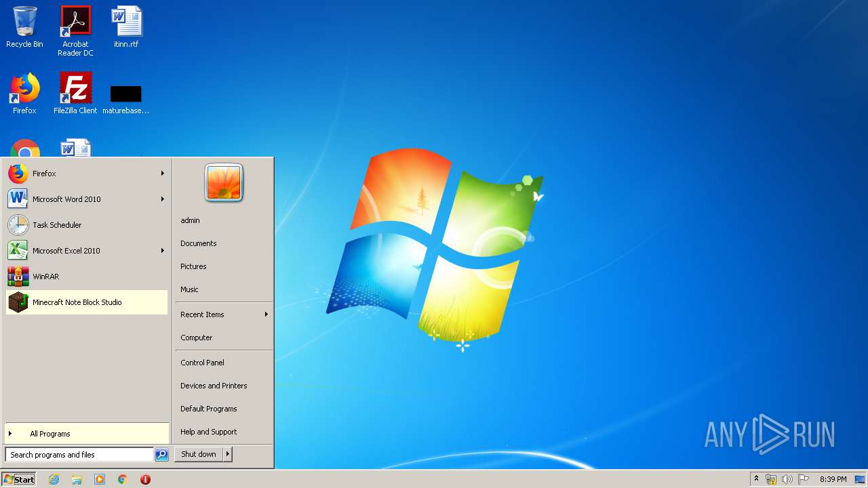Launch Windows Media Player from taskbar
This screenshot has width=868, height=488.
pyautogui.click(x=100, y=479)
